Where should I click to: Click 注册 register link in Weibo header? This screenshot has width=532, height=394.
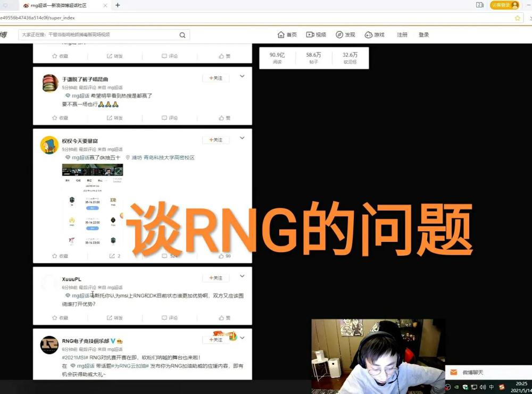coord(402,35)
